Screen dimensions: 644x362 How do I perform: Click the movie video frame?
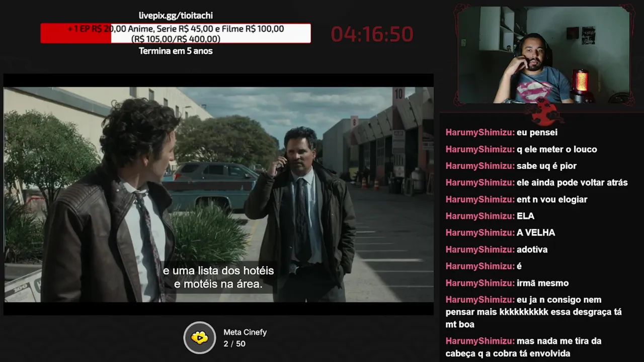[218, 195]
